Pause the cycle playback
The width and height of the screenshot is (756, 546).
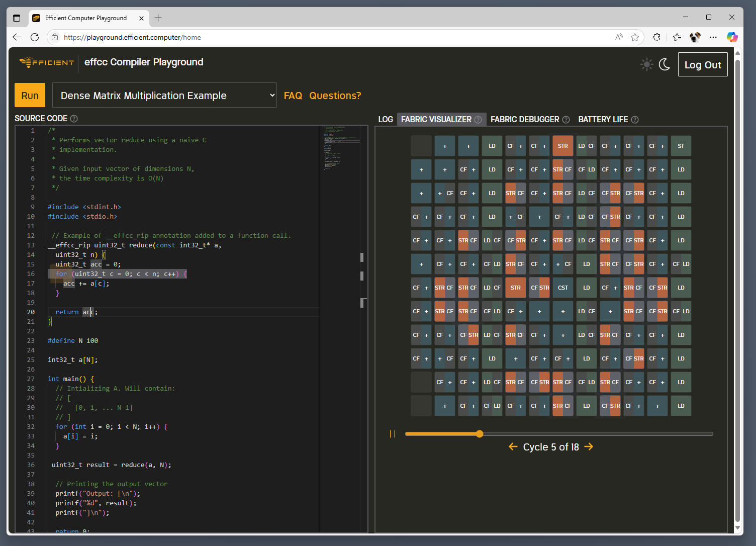pyautogui.click(x=393, y=434)
